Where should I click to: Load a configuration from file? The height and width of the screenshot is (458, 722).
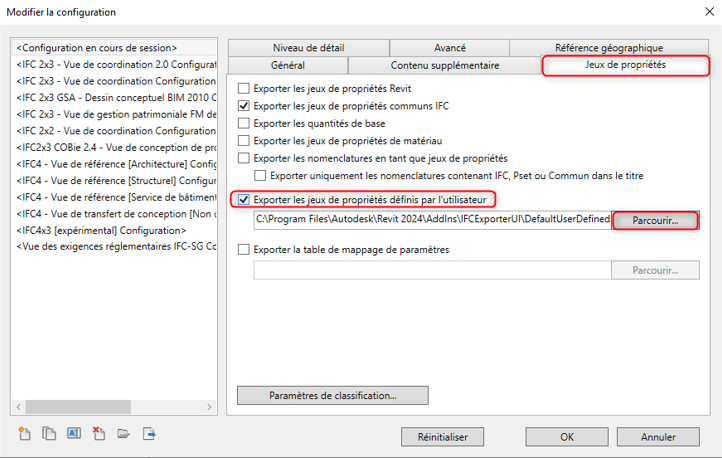[124, 433]
